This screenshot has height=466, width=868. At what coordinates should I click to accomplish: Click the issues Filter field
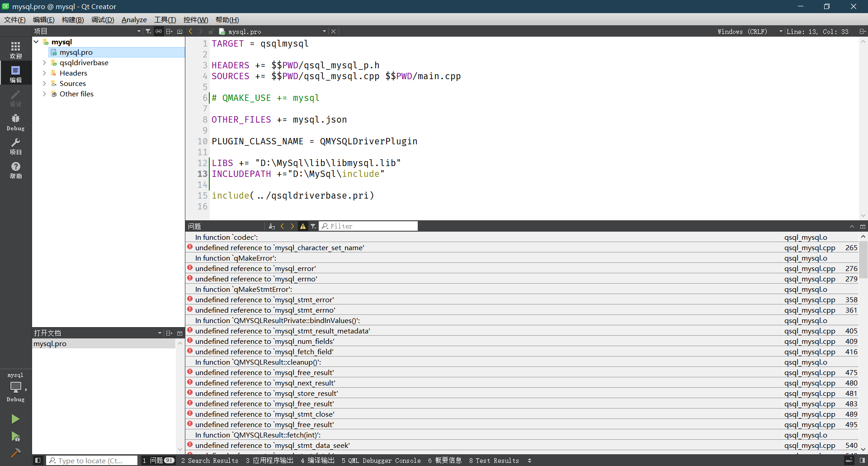pos(368,226)
